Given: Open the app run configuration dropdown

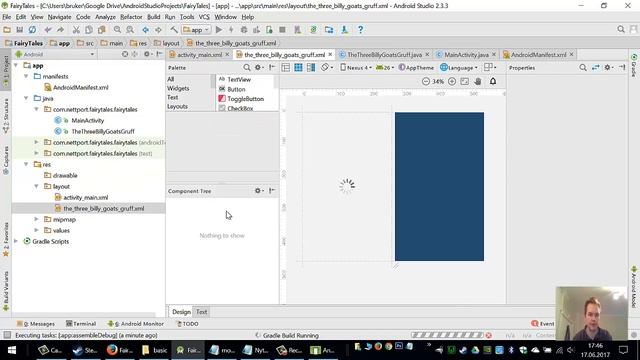Looking at the screenshot, I should click(196, 30).
